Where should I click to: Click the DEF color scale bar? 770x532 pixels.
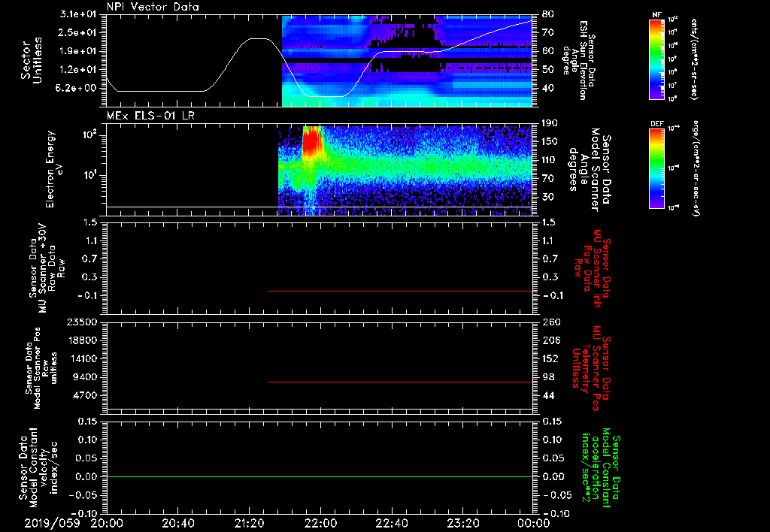pyautogui.click(x=656, y=168)
